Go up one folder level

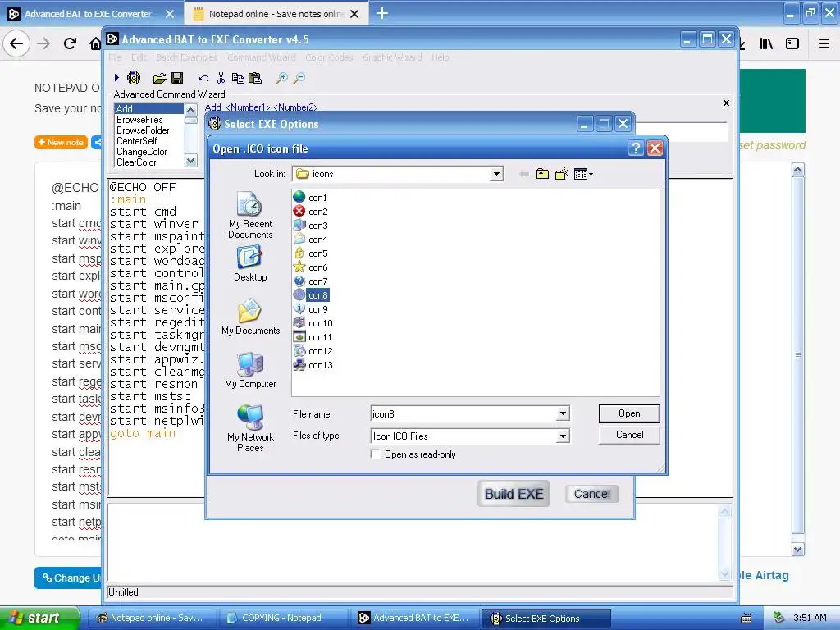tap(542, 174)
